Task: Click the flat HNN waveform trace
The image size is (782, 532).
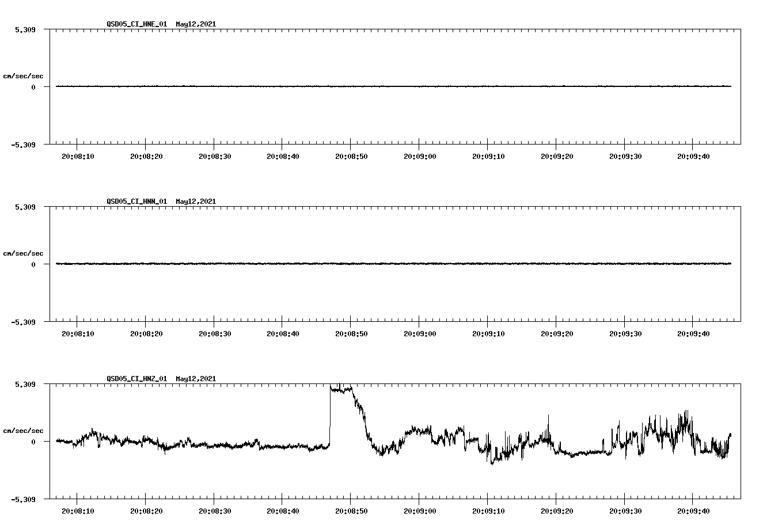Action: pos(346,264)
